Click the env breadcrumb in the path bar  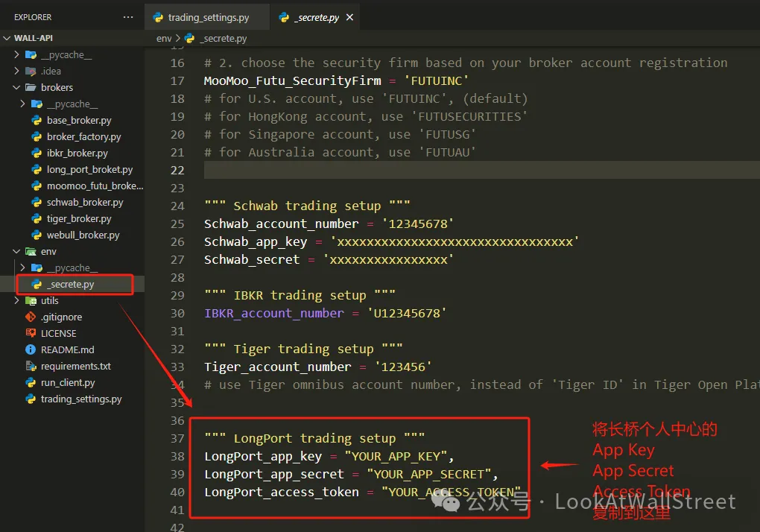click(x=163, y=38)
